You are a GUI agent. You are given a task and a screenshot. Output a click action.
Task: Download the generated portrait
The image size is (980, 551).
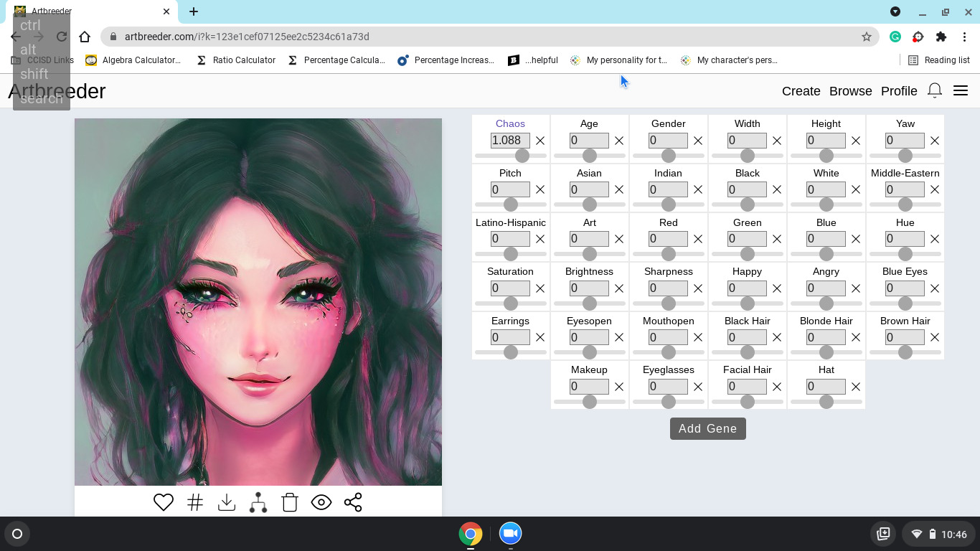click(227, 502)
